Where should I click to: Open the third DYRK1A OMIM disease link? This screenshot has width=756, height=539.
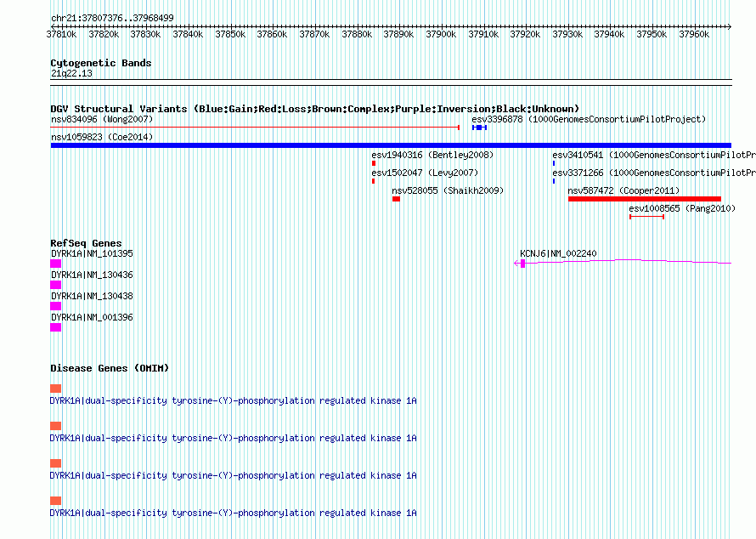click(x=234, y=475)
